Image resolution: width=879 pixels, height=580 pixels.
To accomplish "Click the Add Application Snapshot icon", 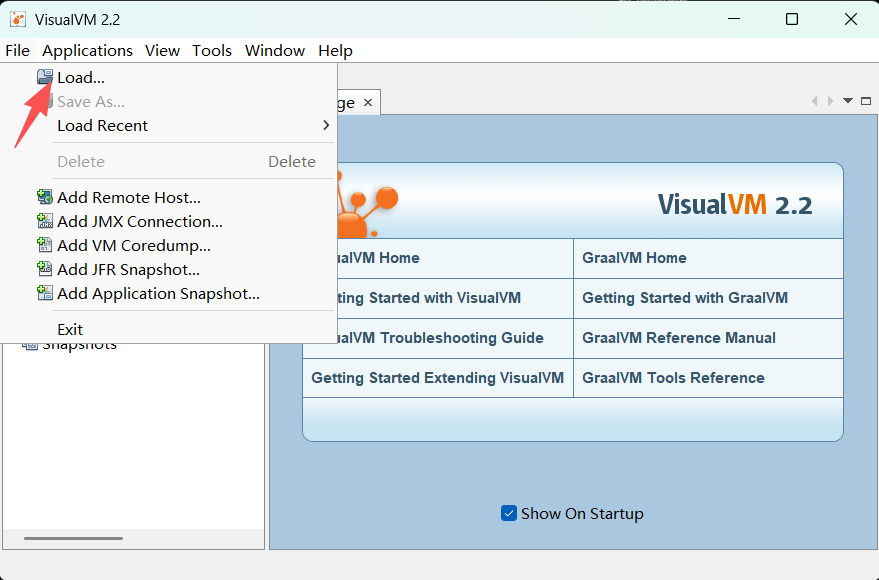I will (x=45, y=293).
